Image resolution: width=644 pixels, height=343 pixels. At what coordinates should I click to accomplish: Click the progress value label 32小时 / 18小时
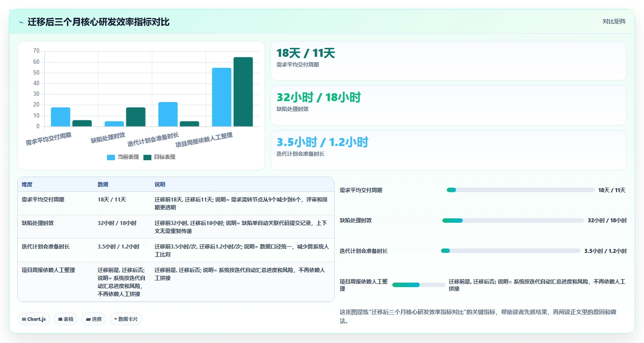click(x=607, y=221)
